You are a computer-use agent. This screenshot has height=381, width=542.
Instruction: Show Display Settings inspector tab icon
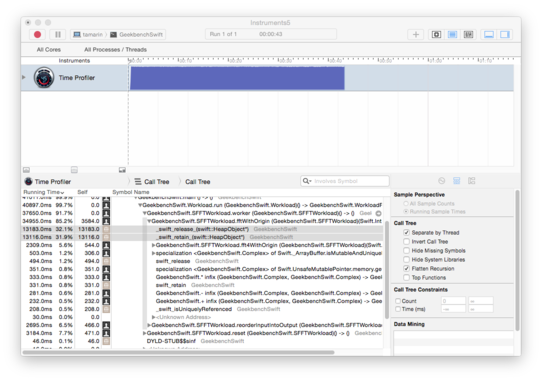[x=457, y=180]
